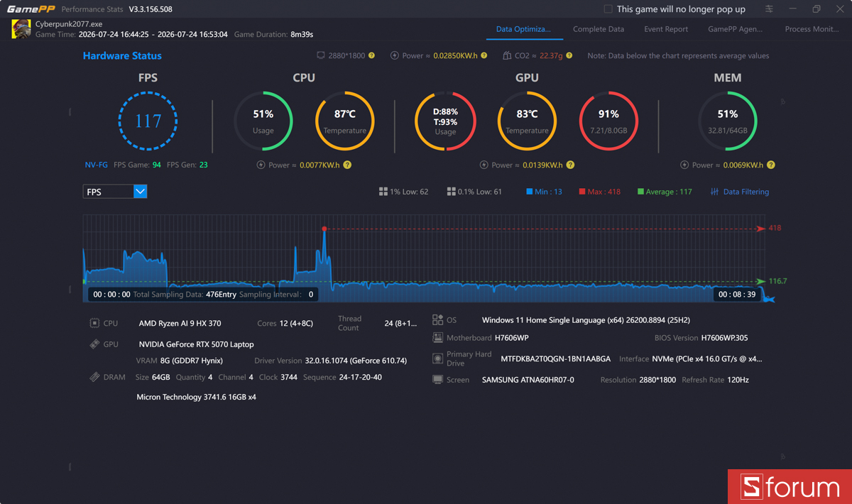Image resolution: width=852 pixels, height=504 pixels.
Task: Click help icon beside CPU Power 0.0077KW.h
Action: tap(347, 165)
